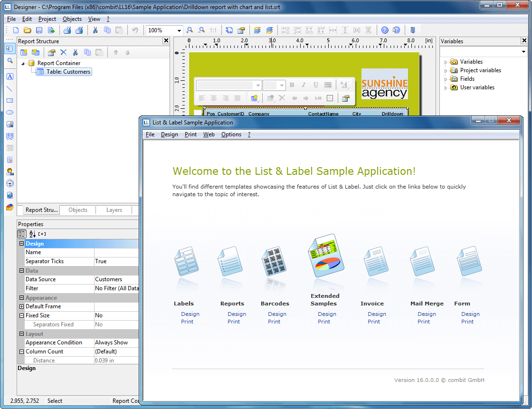Click the Underline button in floating format toolbar

(315, 85)
